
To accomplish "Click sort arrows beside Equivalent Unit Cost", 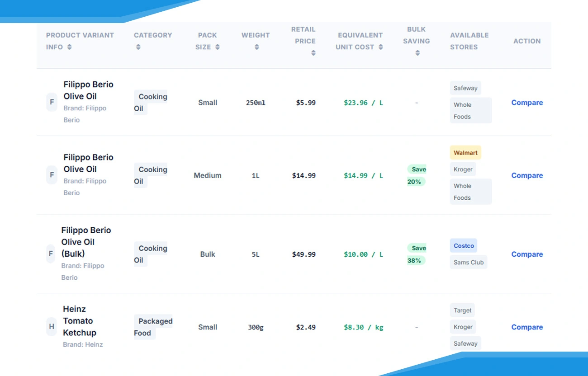I will [x=381, y=47].
